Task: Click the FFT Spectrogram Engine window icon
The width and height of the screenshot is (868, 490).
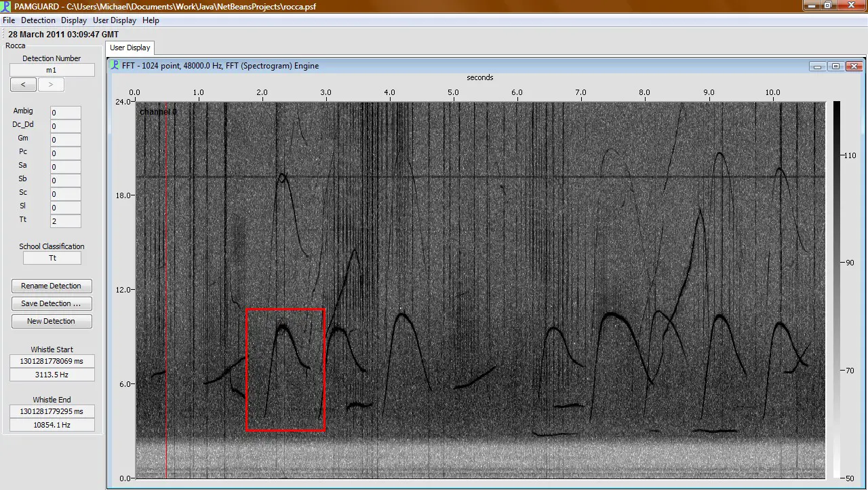Action: pyautogui.click(x=113, y=66)
